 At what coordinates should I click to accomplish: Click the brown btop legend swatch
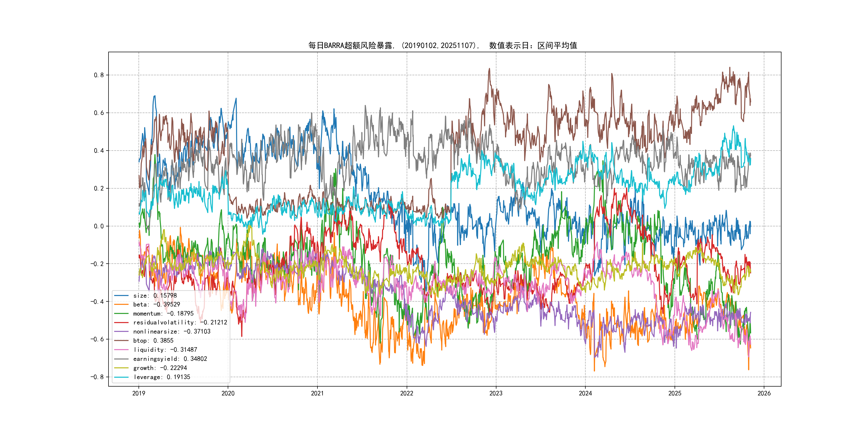click(121, 341)
